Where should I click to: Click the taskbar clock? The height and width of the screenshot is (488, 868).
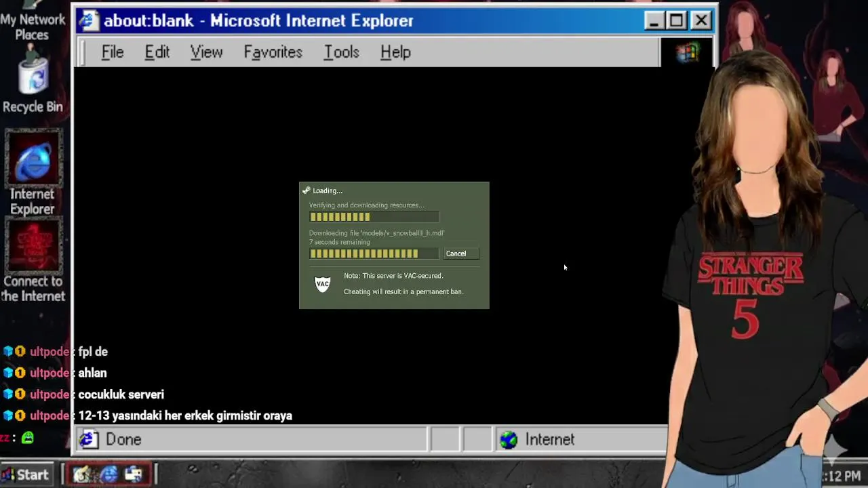[841, 477]
